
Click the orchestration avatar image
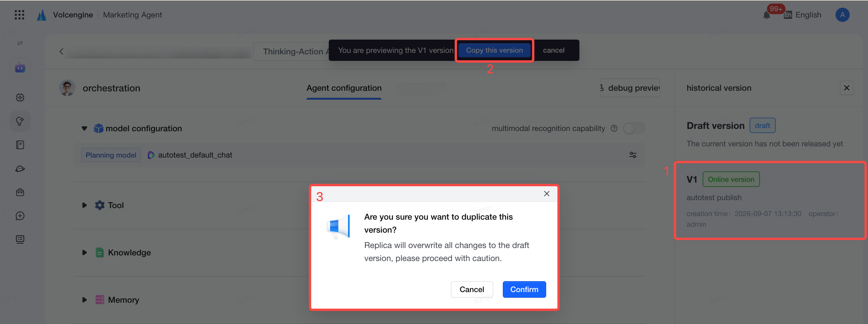coord(67,88)
